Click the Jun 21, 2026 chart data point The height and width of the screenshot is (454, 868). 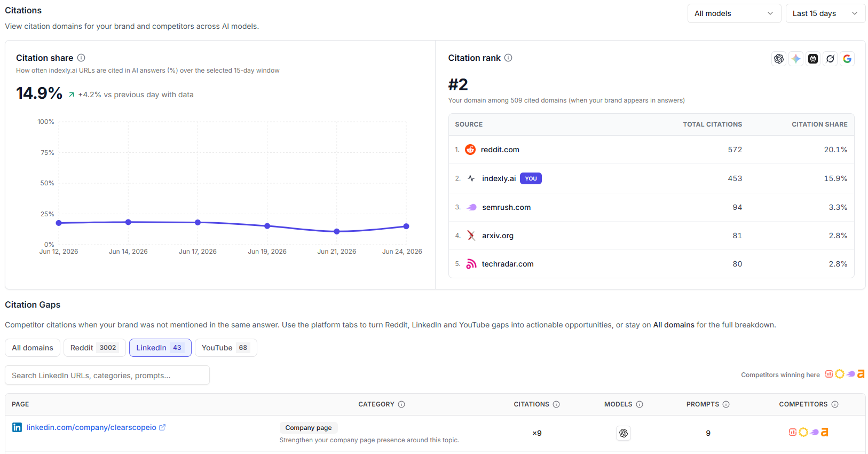pos(337,231)
